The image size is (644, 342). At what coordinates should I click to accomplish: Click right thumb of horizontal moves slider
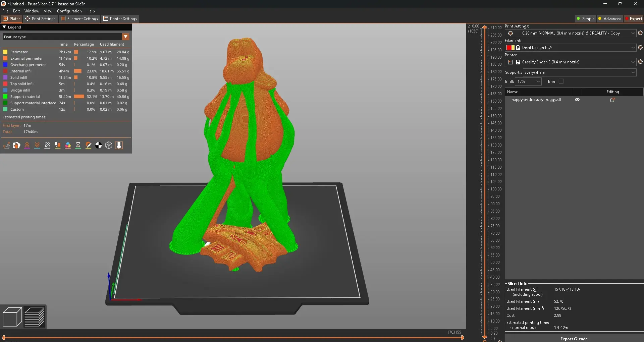pyautogui.click(x=463, y=338)
